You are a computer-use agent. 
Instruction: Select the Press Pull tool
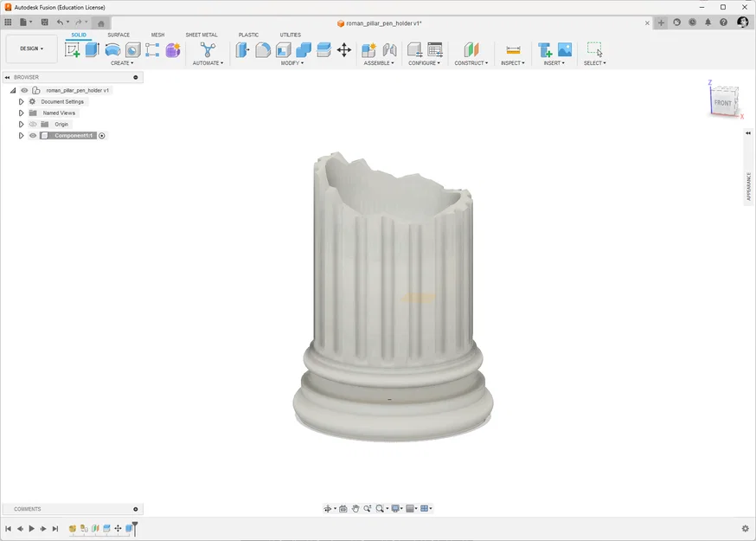click(242, 49)
